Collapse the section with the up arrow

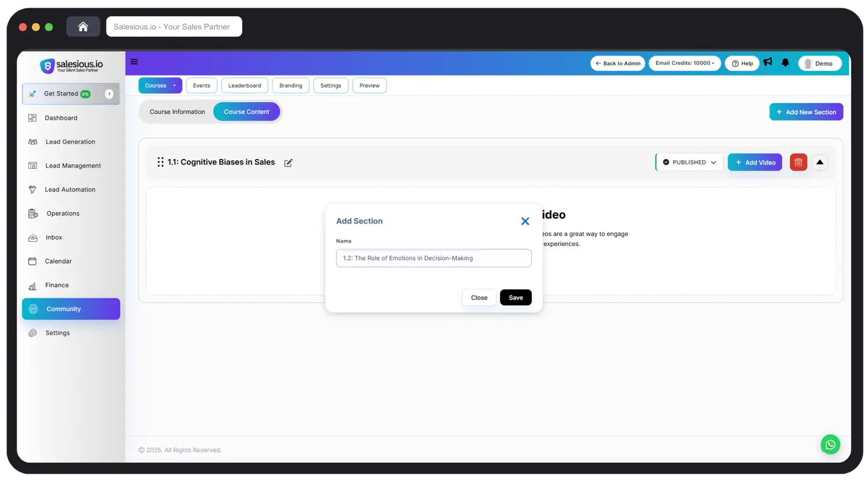pos(819,162)
